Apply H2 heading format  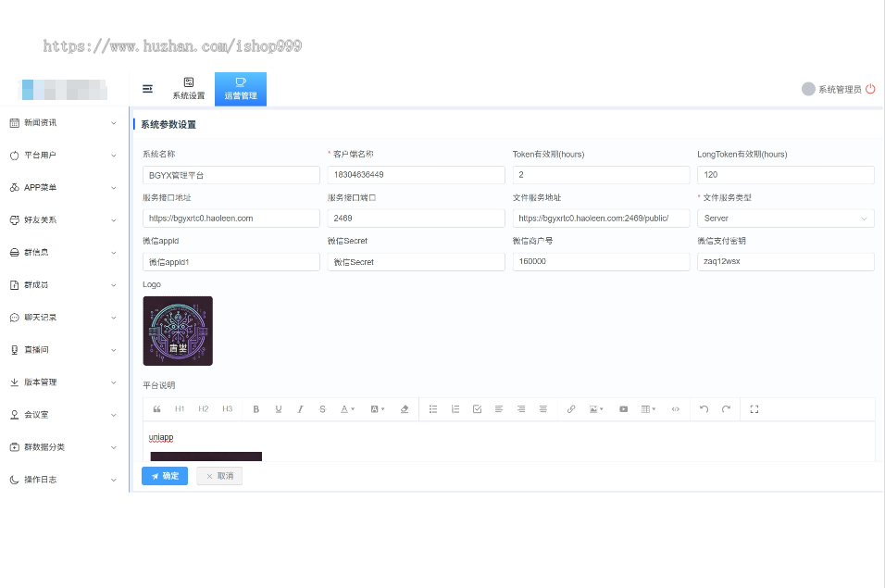(x=203, y=409)
